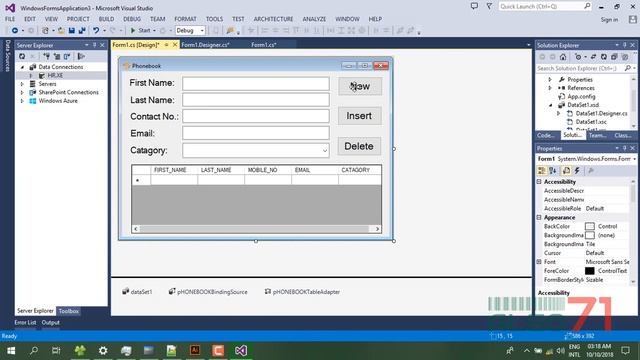Viewport: 640px width, 360px height.
Task: Sort properties alphabetically
Action: click(x=553, y=171)
